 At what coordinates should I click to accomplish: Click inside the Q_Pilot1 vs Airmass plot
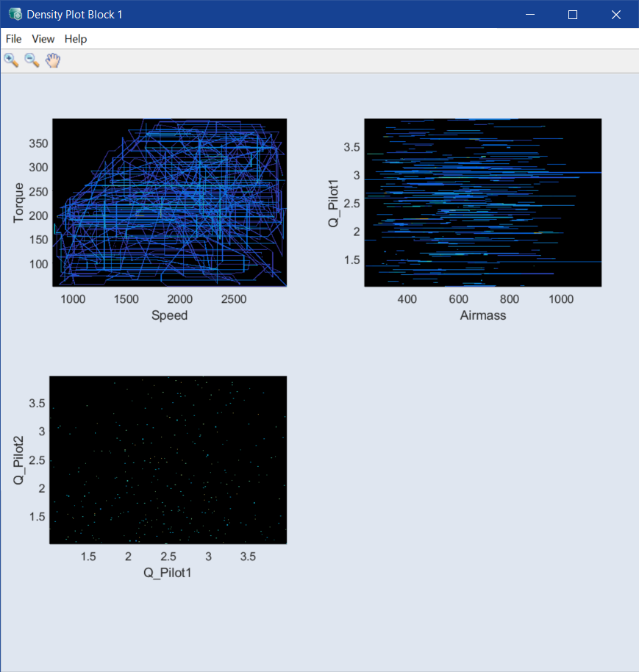click(x=482, y=202)
